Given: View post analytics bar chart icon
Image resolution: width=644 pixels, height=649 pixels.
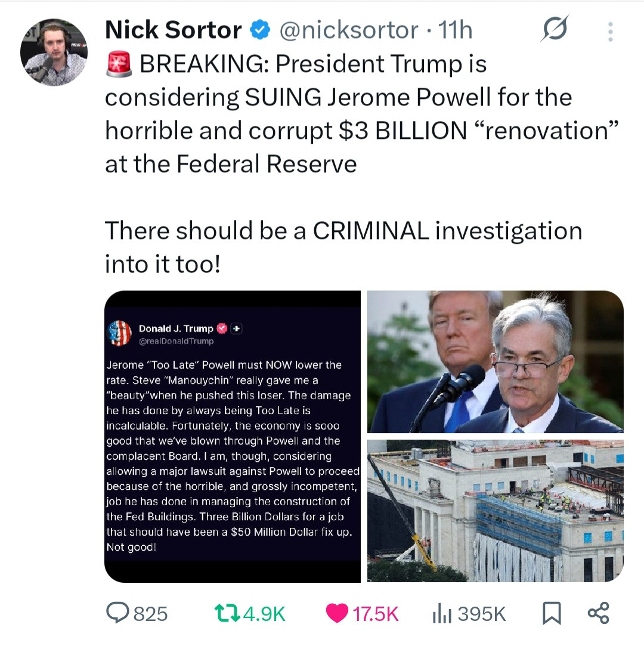Looking at the screenshot, I should click(442, 613).
